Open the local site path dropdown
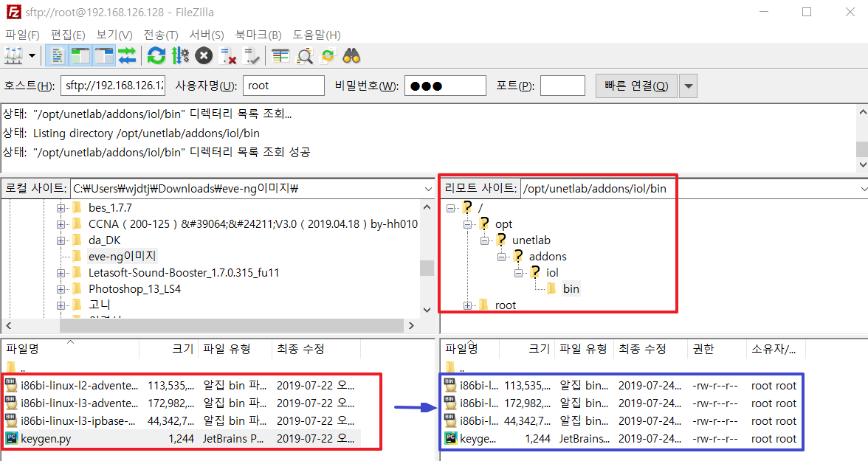 (428, 189)
